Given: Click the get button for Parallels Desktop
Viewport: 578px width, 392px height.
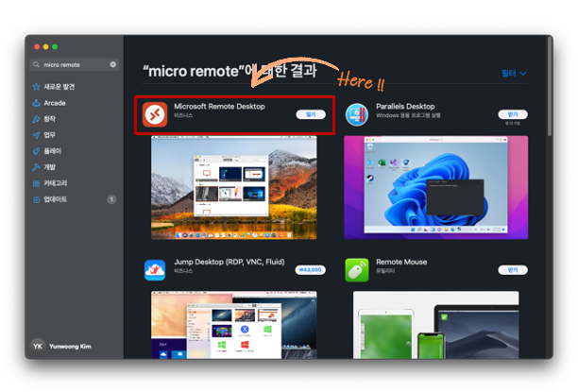Looking at the screenshot, I should pos(513,114).
